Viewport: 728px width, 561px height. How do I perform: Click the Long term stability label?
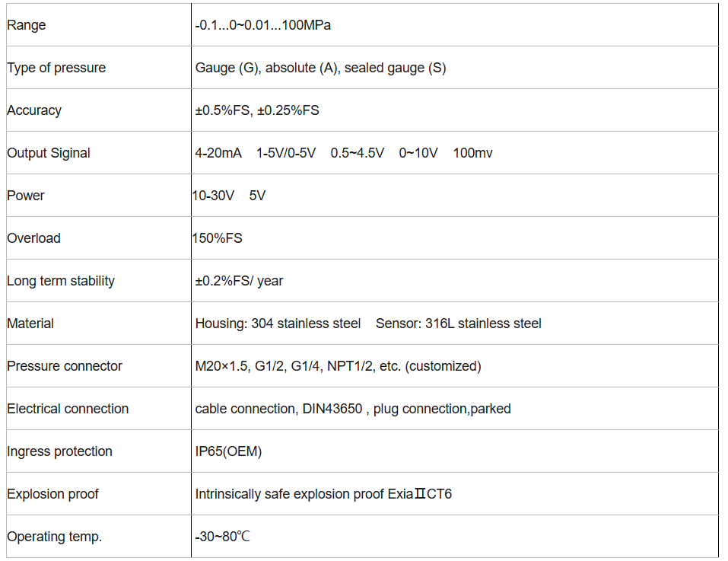(61, 281)
